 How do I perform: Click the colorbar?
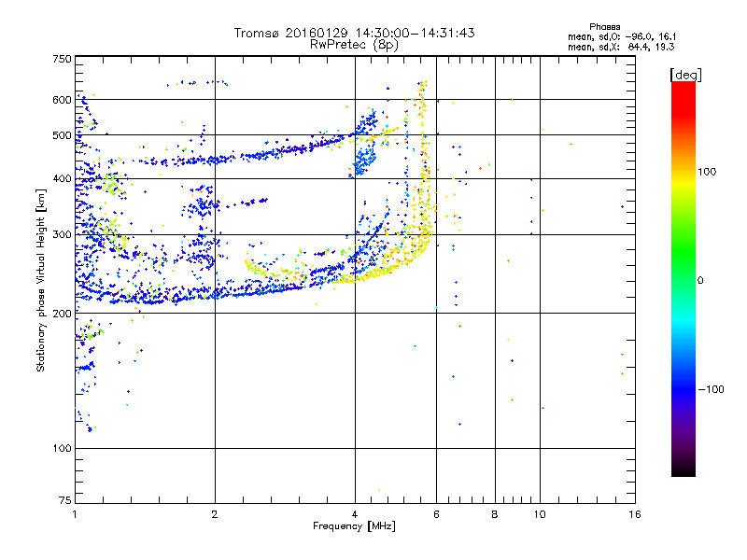[x=684, y=278]
